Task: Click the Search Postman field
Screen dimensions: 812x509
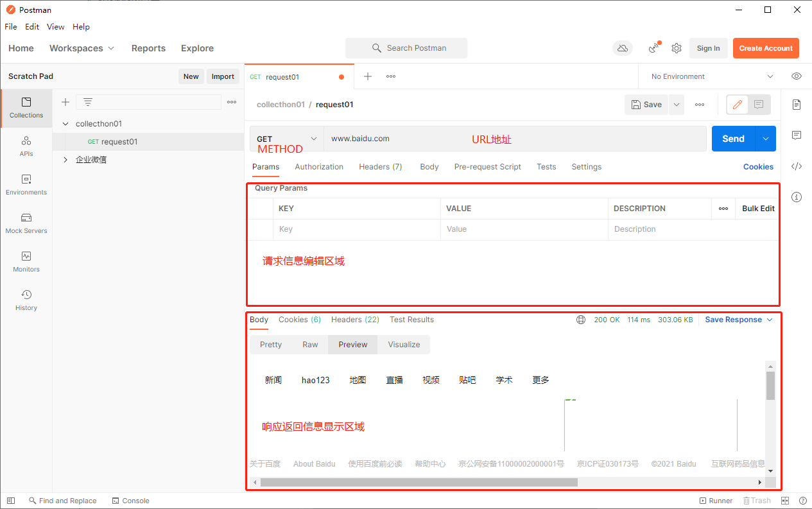Action: pos(406,48)
